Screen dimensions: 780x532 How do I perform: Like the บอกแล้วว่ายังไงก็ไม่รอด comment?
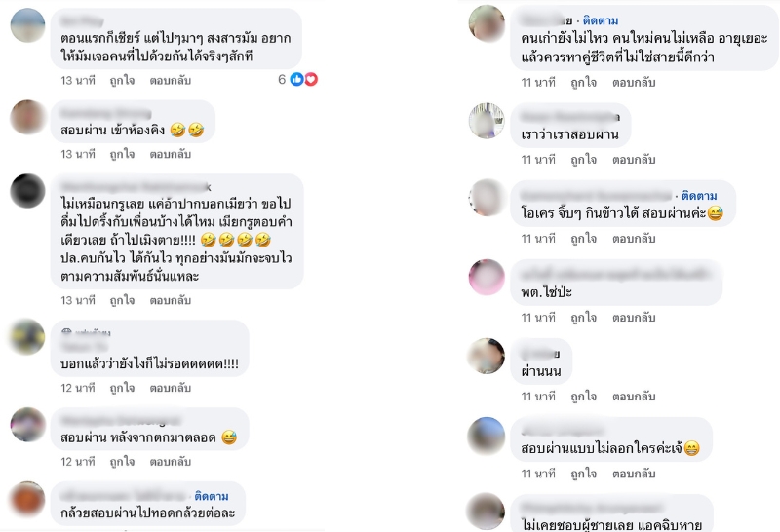click(x=123, y=388)
